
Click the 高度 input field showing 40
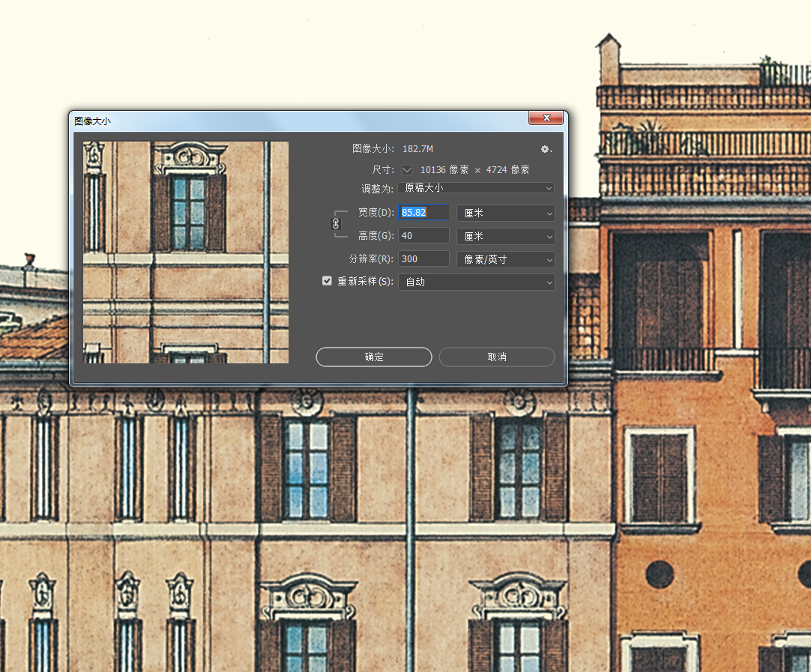[423, 236]
